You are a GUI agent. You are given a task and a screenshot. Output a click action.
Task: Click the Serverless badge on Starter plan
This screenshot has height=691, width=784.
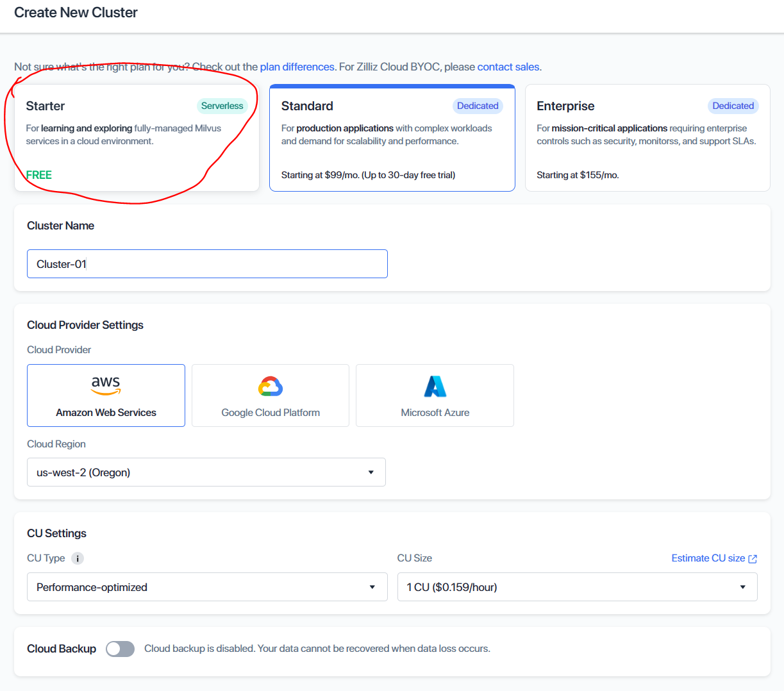[222, 106]
